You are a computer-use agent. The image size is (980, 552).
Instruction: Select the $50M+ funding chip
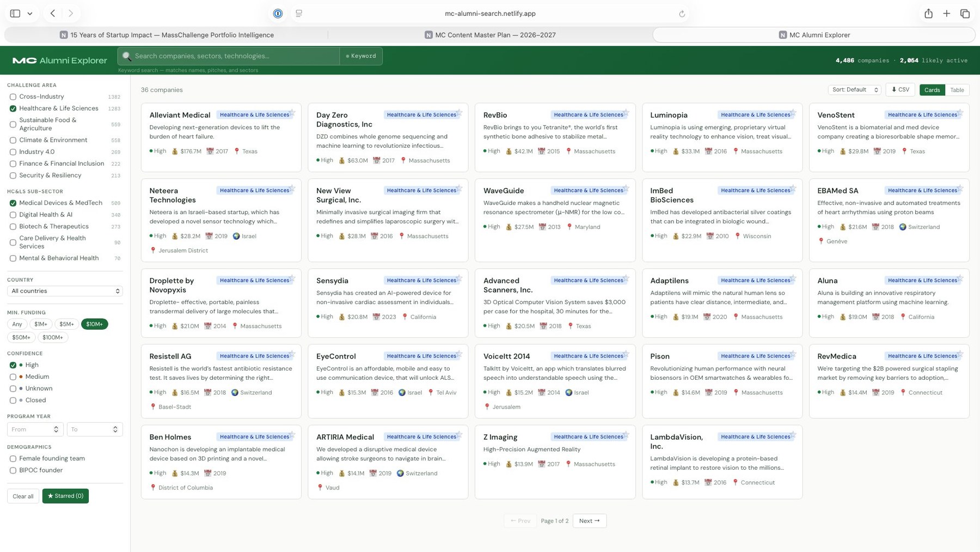tap(21, 337)
